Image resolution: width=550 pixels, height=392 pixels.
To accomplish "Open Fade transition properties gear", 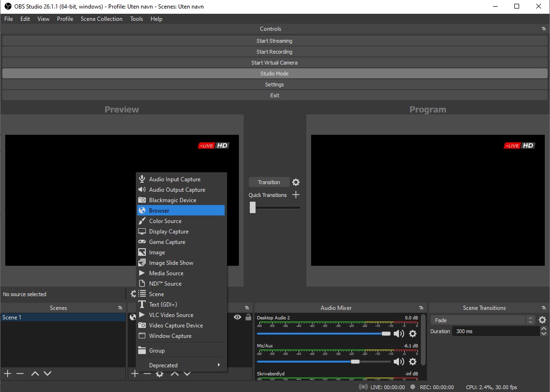I will [x=542, y=320].
